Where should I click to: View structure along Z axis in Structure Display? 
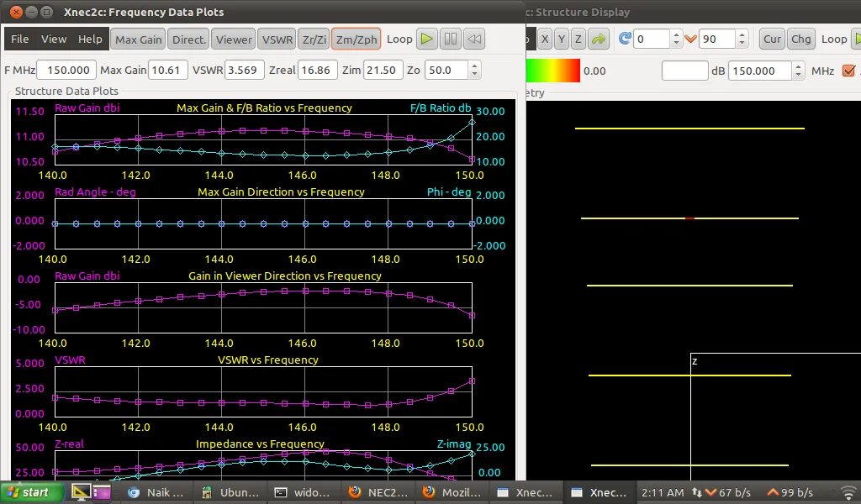578,39
